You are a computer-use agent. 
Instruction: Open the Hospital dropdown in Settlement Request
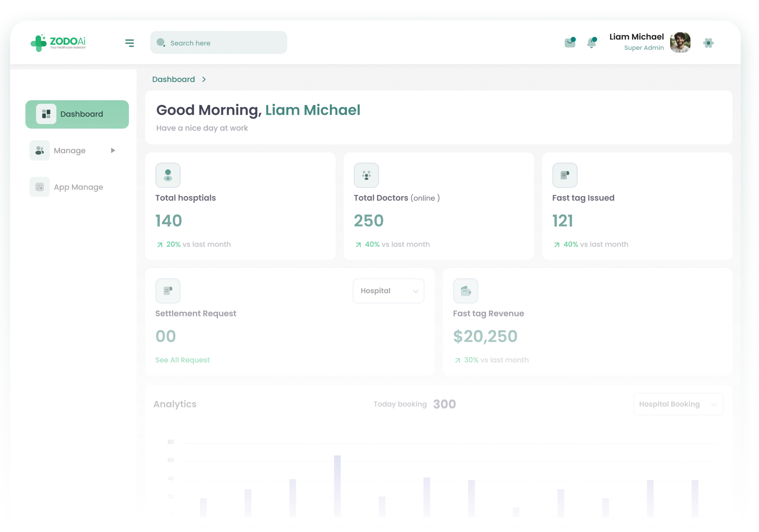tap(388, 291)
